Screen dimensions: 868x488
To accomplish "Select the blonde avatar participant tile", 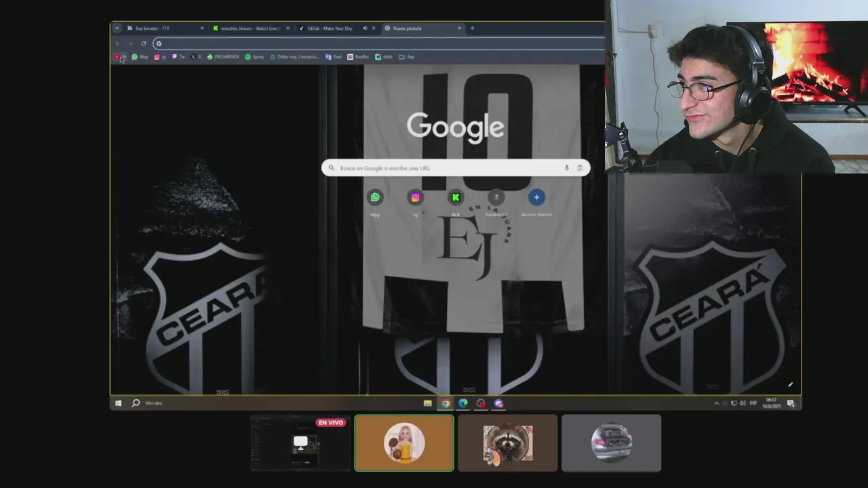I will [x=404, y=443].
